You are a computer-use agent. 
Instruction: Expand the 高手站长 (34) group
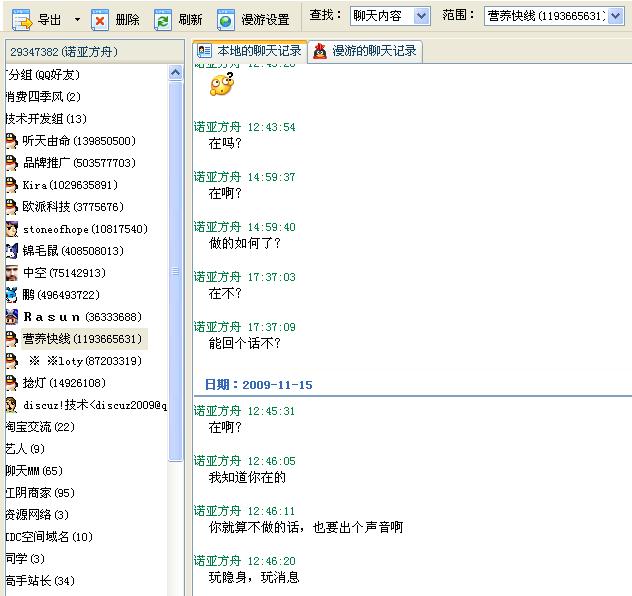tap(40, 580)
